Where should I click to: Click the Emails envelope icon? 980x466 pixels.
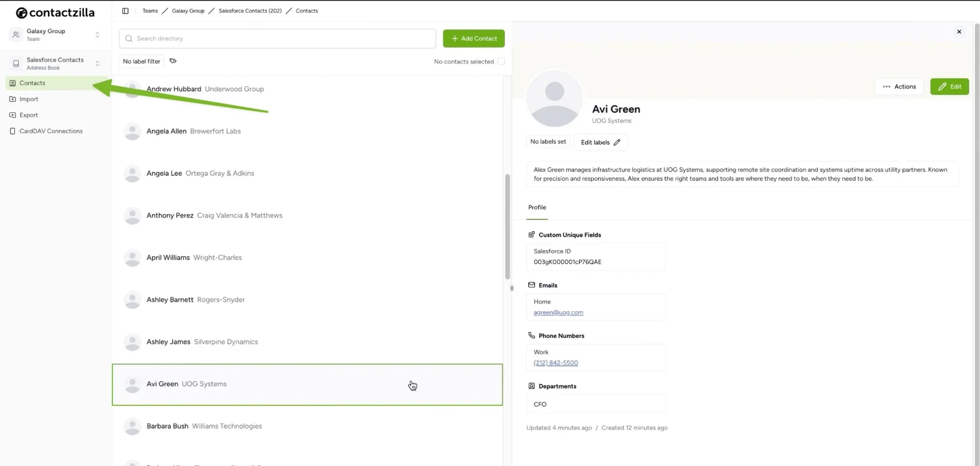tap(531, 285)
